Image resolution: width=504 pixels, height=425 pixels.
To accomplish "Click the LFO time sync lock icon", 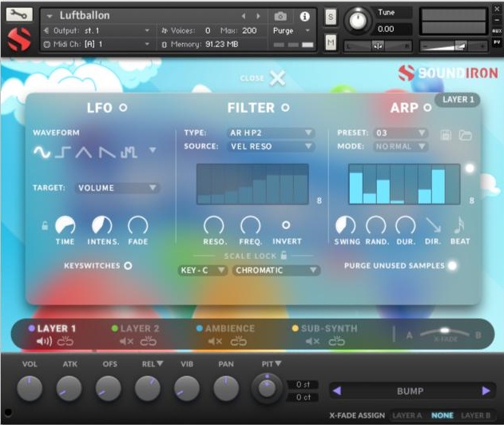I will [45, 225].
